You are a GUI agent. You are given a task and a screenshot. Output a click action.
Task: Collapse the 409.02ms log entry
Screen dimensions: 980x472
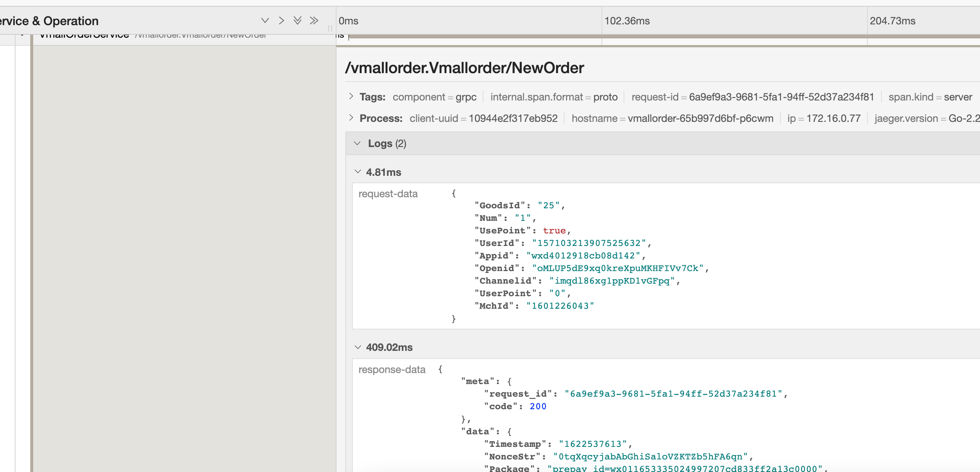[358, 347]
